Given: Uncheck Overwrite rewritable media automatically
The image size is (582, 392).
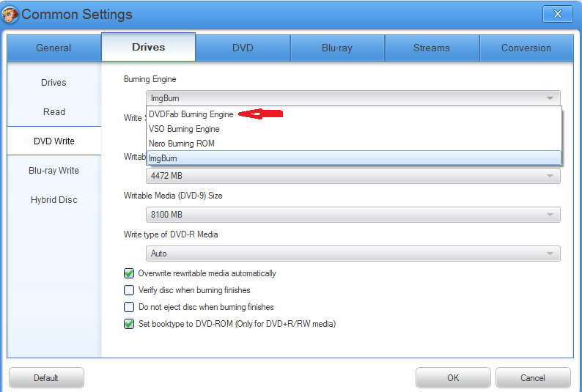Looking at the screenshot, I should coord(129,273).
